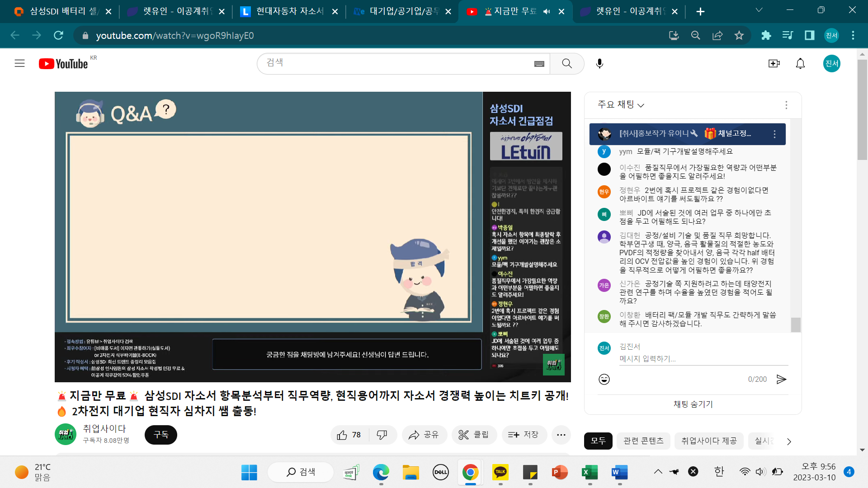The height and width of the screenshot is (488, 868).
Task: Click the 저장 save button
Action: [524, 435]
